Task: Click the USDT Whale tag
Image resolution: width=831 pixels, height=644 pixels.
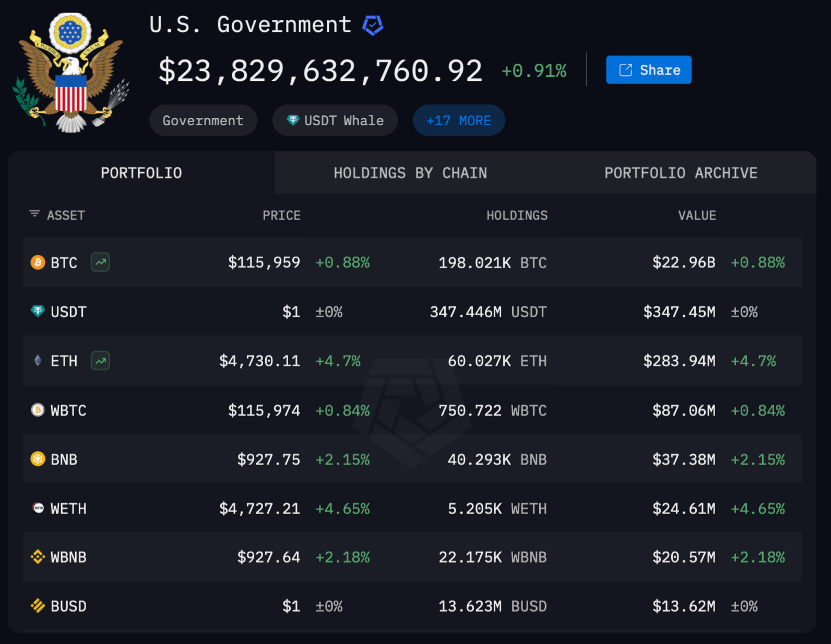Action: [335, 121]
